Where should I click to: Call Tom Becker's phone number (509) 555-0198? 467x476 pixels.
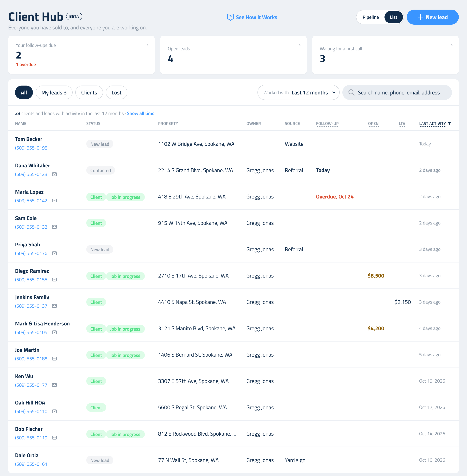(x=31, y=148)
